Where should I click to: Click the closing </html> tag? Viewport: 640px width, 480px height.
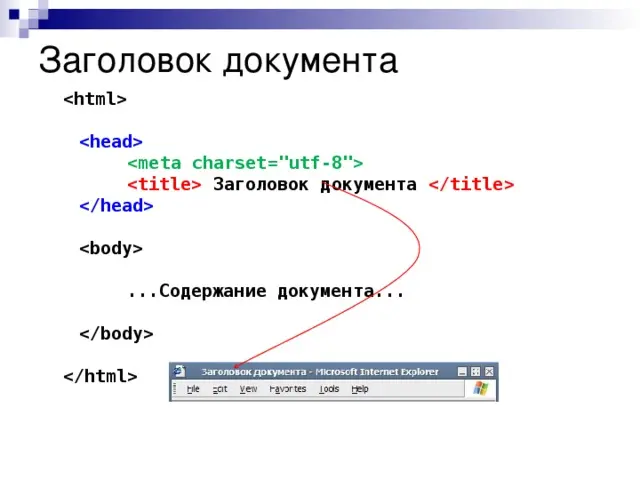click(100, 376)
